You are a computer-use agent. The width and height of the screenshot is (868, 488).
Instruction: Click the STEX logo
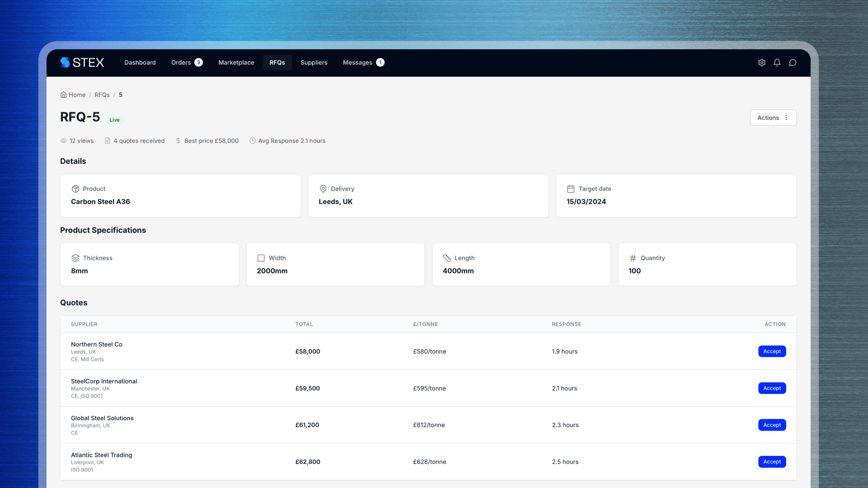[x=82, y=62]
